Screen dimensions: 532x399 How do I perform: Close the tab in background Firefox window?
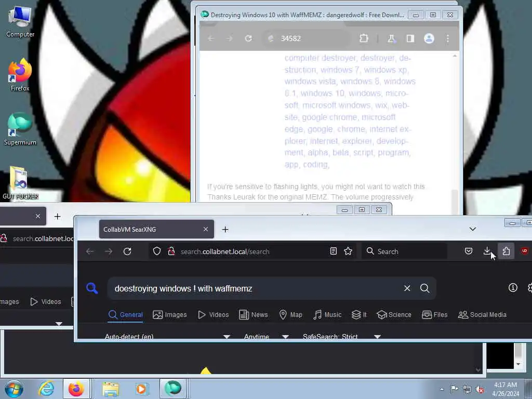coord(38,216)
